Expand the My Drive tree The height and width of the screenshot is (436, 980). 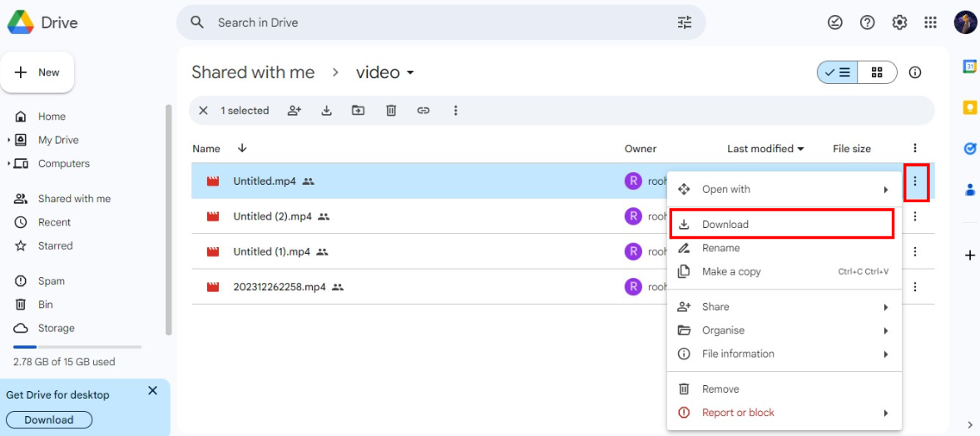click(9, 140)
